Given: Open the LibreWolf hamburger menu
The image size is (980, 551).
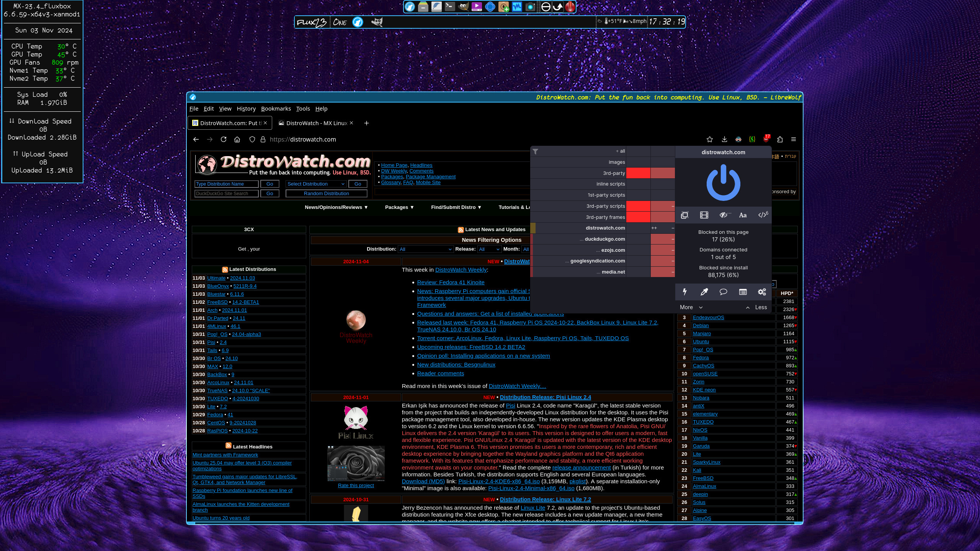Looking at the screenshot, I should (x=794, y=139).
